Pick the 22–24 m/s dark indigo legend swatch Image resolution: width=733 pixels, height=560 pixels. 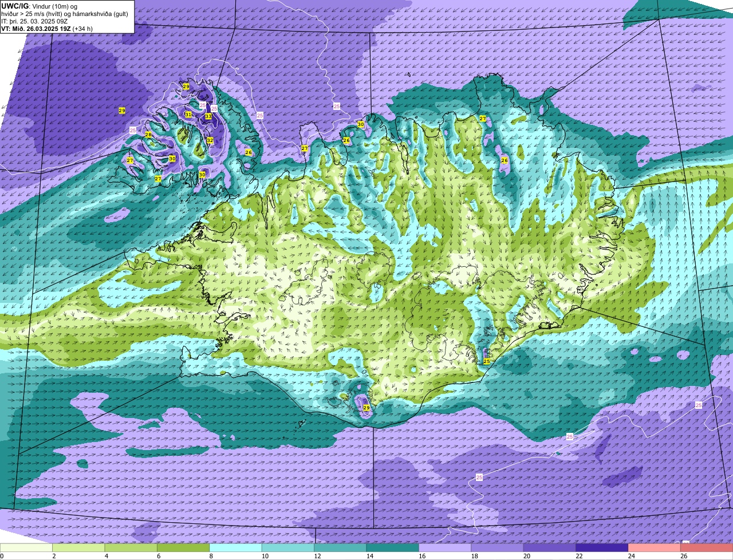coord(602,547)
